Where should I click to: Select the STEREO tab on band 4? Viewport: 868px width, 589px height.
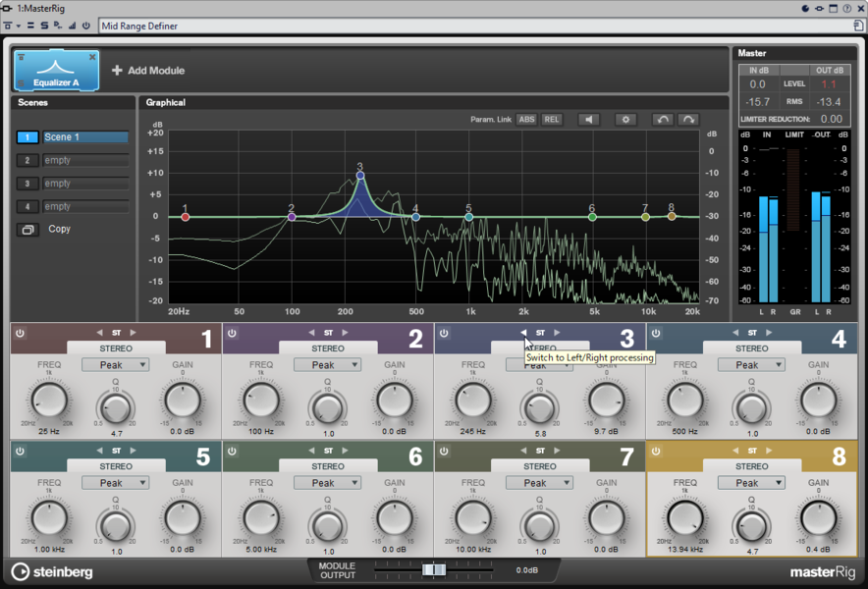point(752,348)
